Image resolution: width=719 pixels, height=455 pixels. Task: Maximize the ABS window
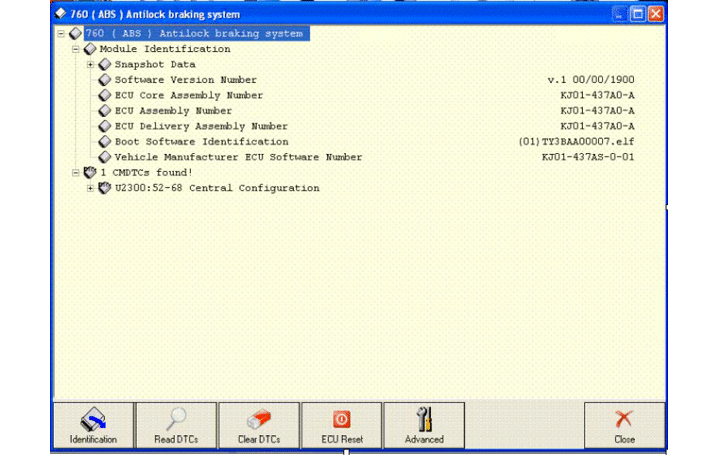[x=637, y=14]
